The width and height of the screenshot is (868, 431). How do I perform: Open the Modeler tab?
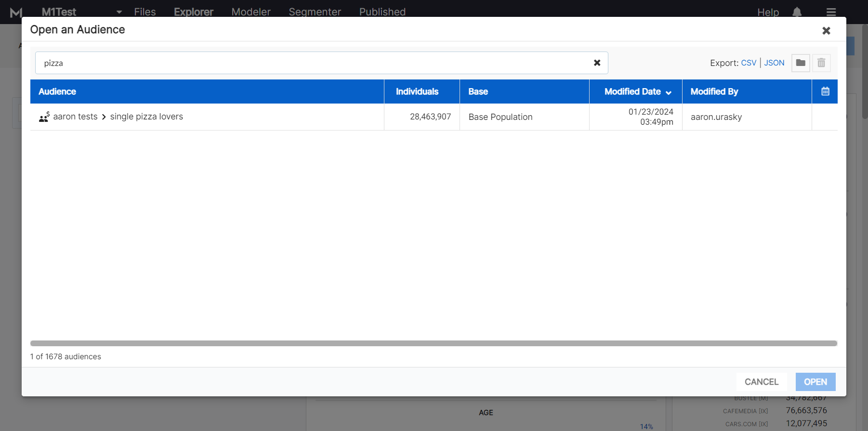(x=251, y=12)
